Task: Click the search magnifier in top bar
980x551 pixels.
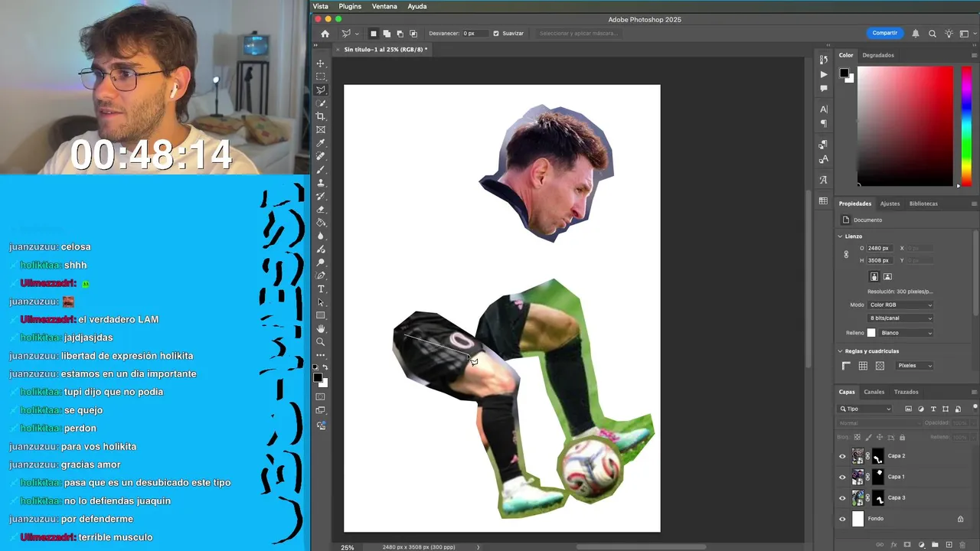Action: coord(932,34)
